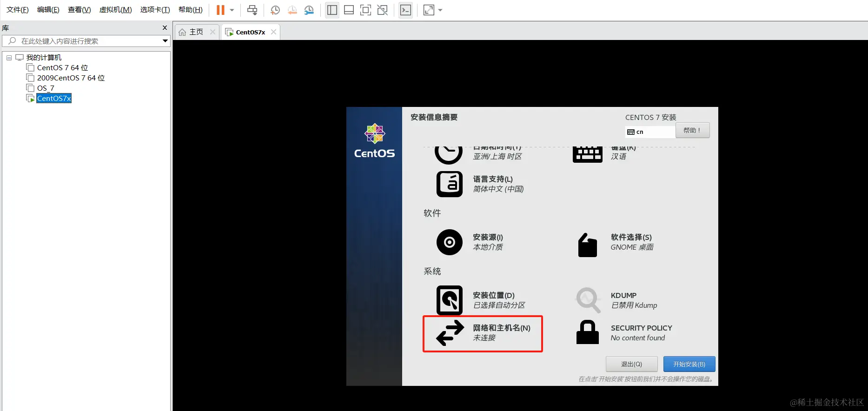Take a snapshot of the VM
The width and height of the screenshot is (868, 411).
275,10
